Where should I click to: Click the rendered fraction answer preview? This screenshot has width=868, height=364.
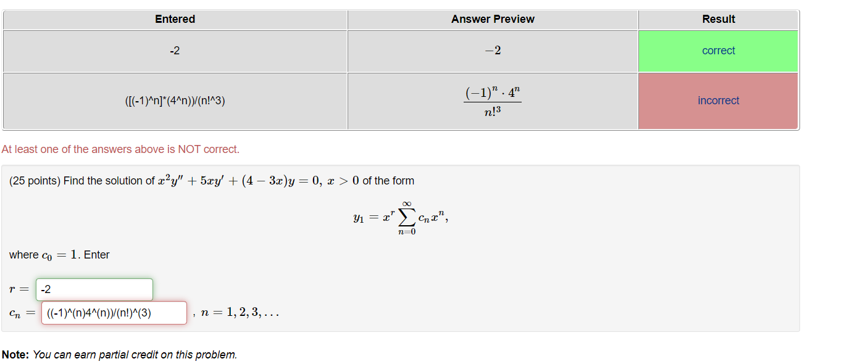492,101
